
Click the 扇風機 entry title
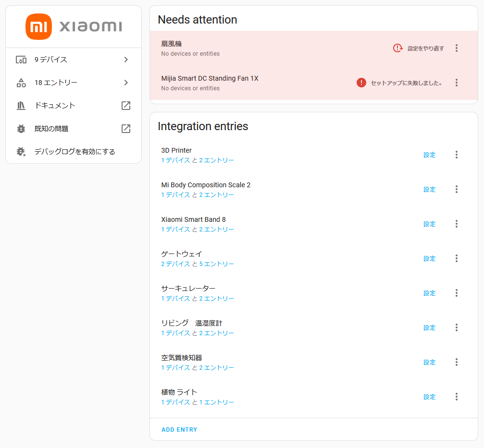[171, 44]
